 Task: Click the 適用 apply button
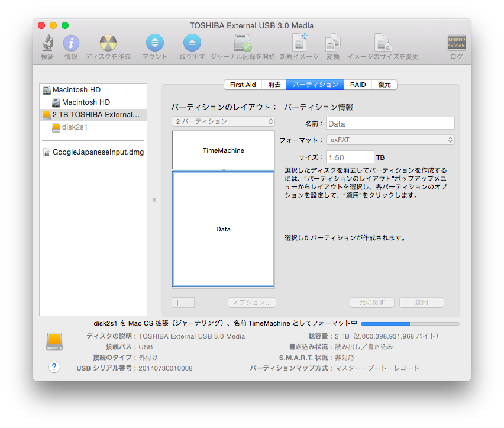(x=421, y=303)
